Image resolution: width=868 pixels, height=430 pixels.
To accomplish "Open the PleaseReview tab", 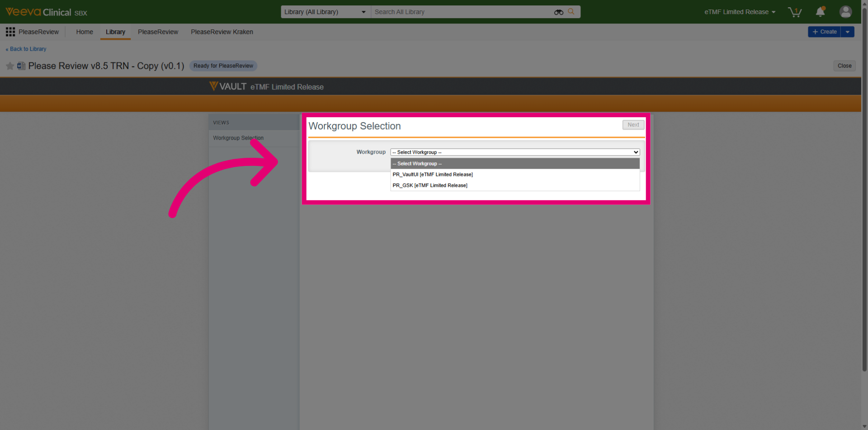I will coord(158,32).
